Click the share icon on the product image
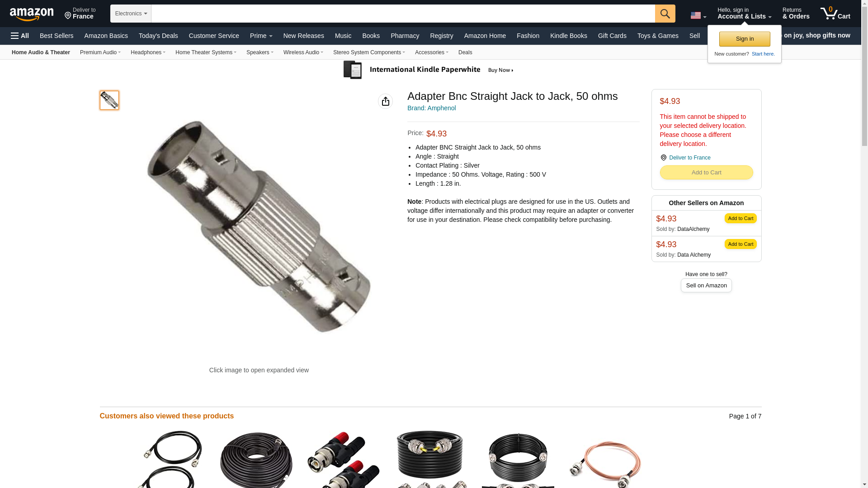868x488 pixels. [x=385, y=101]
